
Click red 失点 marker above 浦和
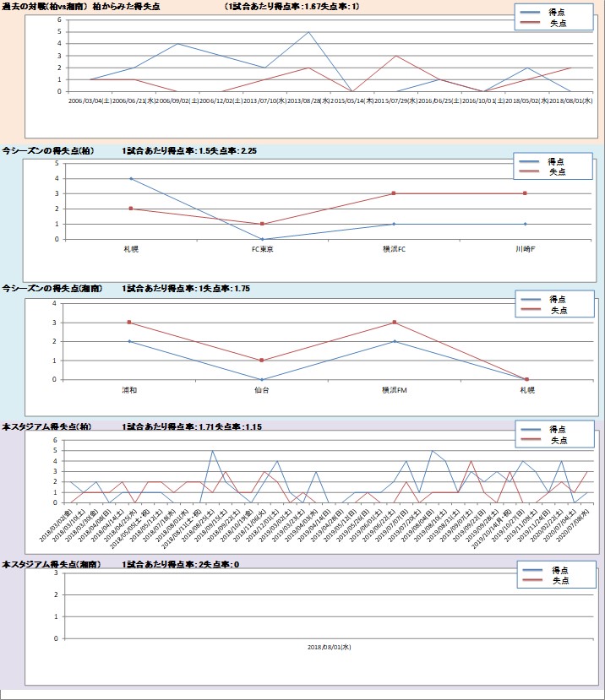pyautogui.click(x=131, y=322)
